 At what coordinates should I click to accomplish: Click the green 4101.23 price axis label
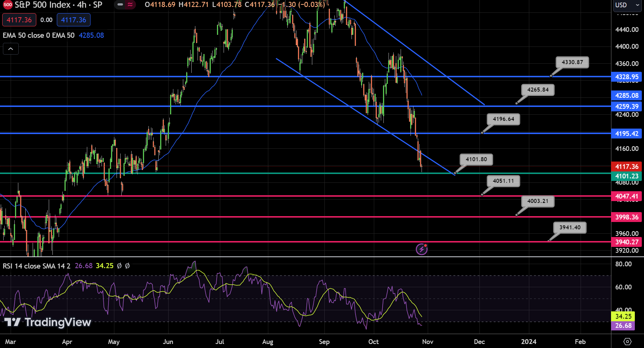click(x=626, y=176)
